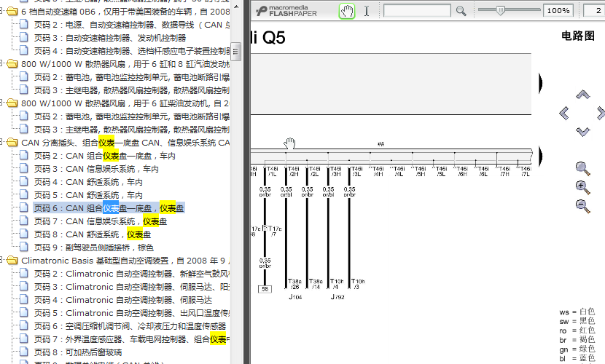
Task: Click the boxed 58 reference in diagram
Action: pyautogui.click(x=265, y=289)
